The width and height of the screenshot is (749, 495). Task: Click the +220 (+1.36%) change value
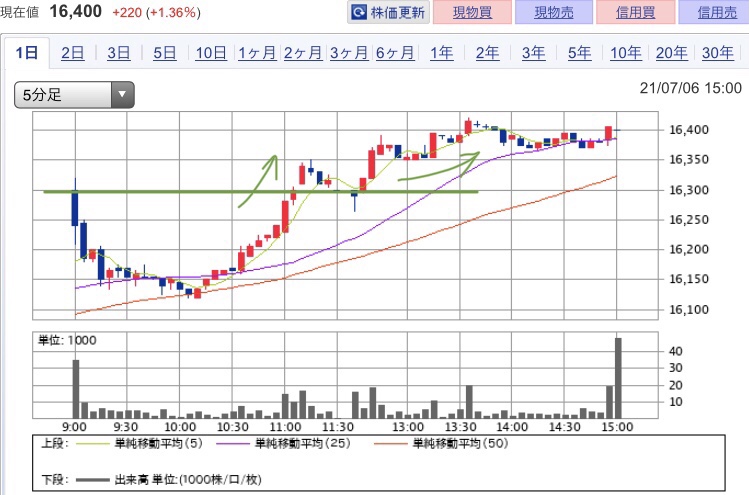click(x=156, y=12)
